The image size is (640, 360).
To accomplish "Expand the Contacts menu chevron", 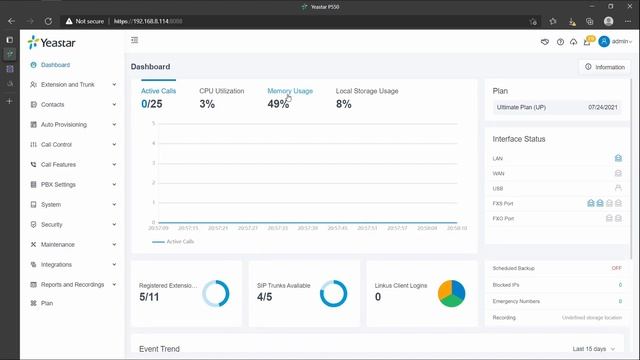I will point(114,104).
